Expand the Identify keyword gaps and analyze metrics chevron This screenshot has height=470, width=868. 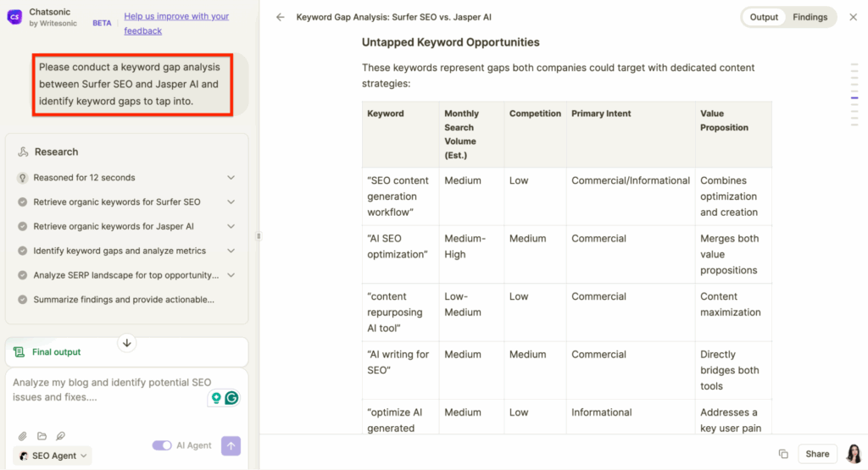pyautogui.click(x=231, y=251)
